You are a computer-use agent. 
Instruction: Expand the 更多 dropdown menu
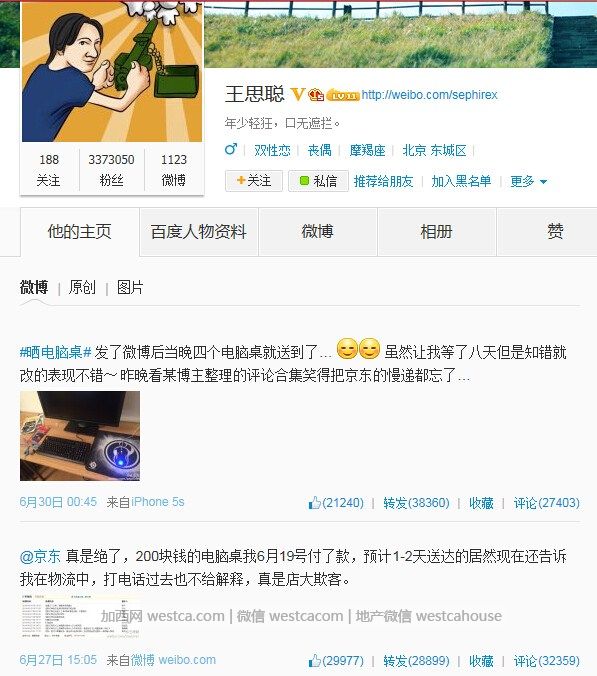(x=528, y=181)
